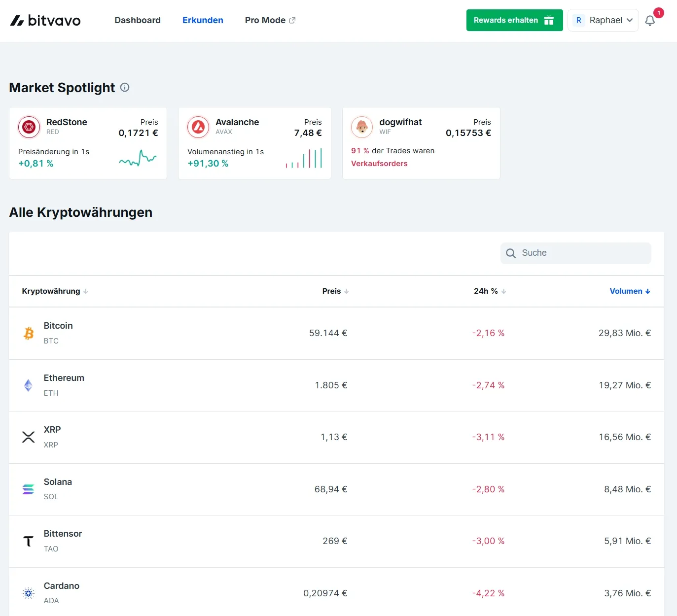Click XRP price 1,13 €

[x=334, y=437]
